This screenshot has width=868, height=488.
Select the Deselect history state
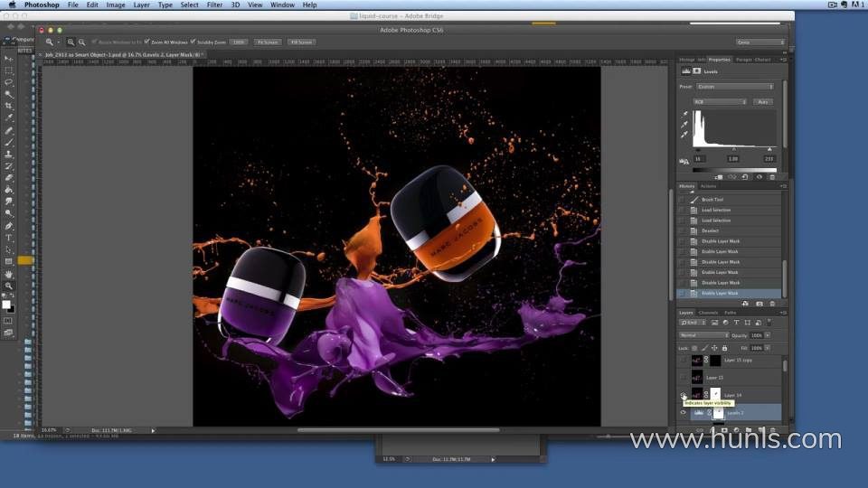[x=731, y=230]
